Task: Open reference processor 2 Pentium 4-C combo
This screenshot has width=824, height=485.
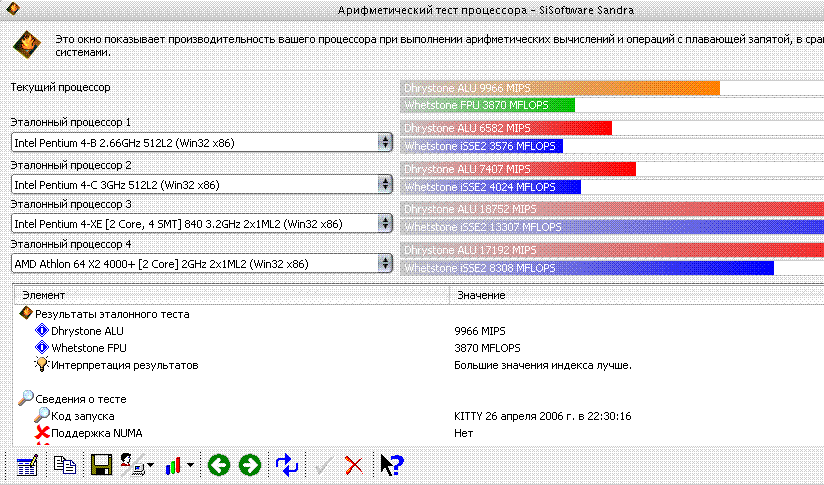Action: (x=201, y=184)
